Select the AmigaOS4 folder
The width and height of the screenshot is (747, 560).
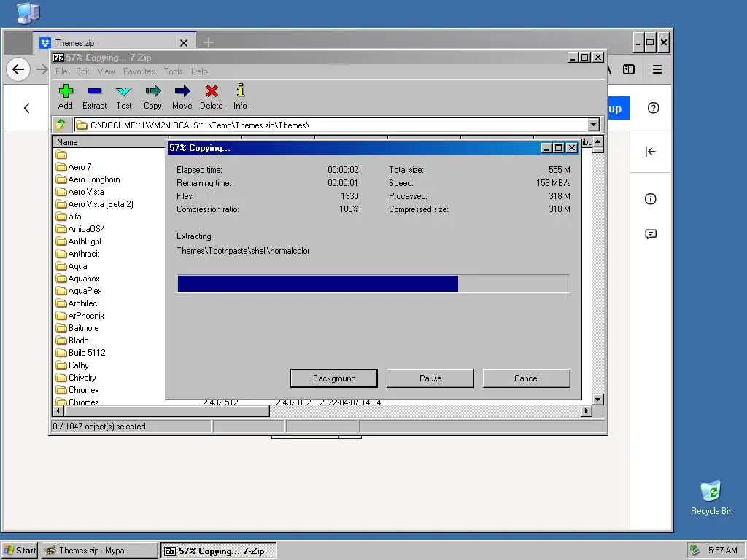(x=80, y=228)
